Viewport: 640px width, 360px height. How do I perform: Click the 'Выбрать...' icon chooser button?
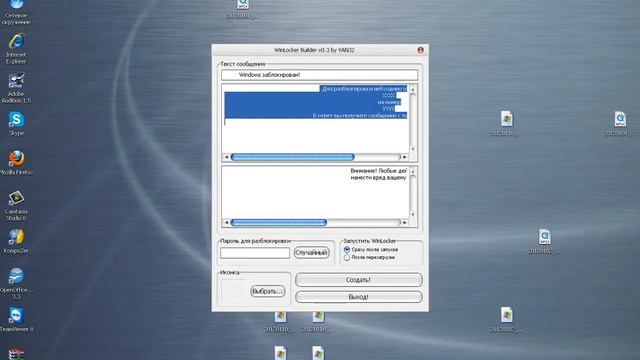267,291
